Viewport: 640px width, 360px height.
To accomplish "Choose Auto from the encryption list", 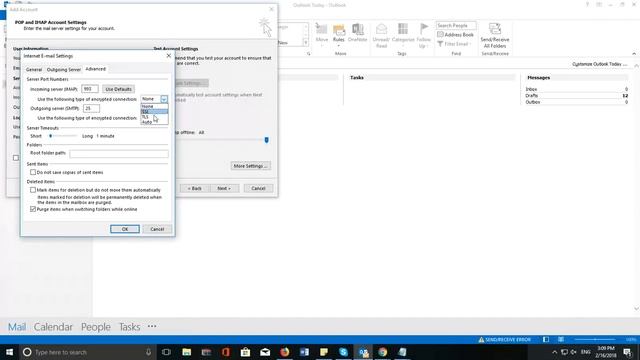I will 154,122.
